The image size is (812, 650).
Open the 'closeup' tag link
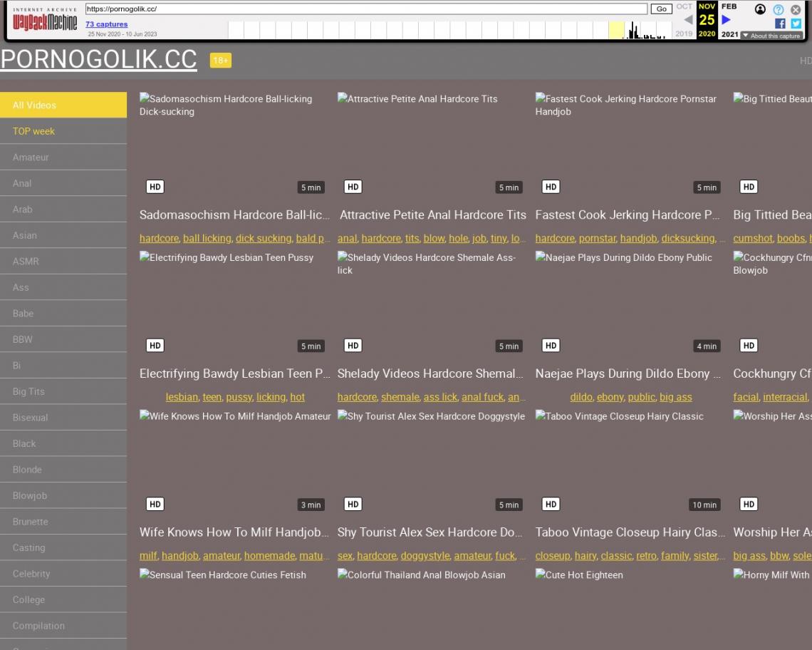(x=553, y=556)
